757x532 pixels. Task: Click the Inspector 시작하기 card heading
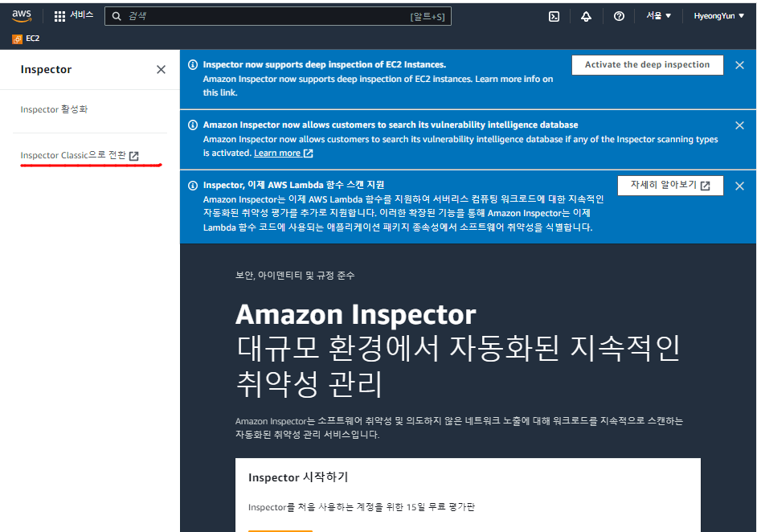(298, 477)
